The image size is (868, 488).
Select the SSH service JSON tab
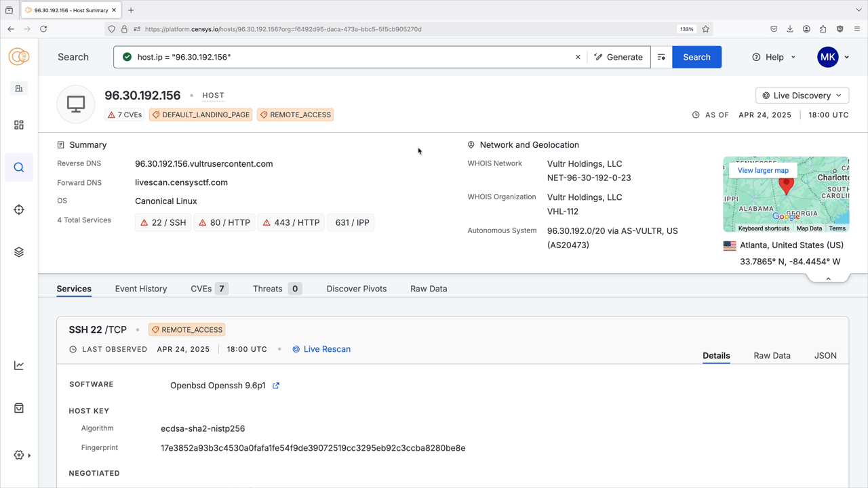(x=825, y=356)
